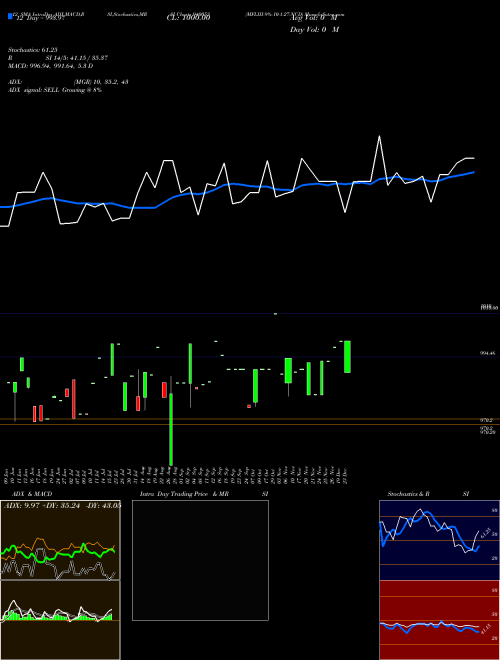Click the 'Day Vol: 0 M' label
500x660 pixels.
pyautogui.click(x=314, y=30)
